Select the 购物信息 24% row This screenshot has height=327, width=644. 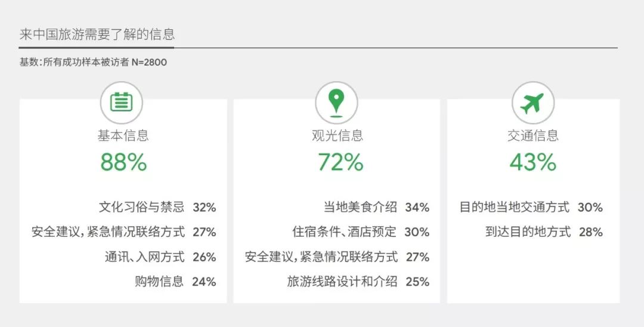click(x=175, y=282)
